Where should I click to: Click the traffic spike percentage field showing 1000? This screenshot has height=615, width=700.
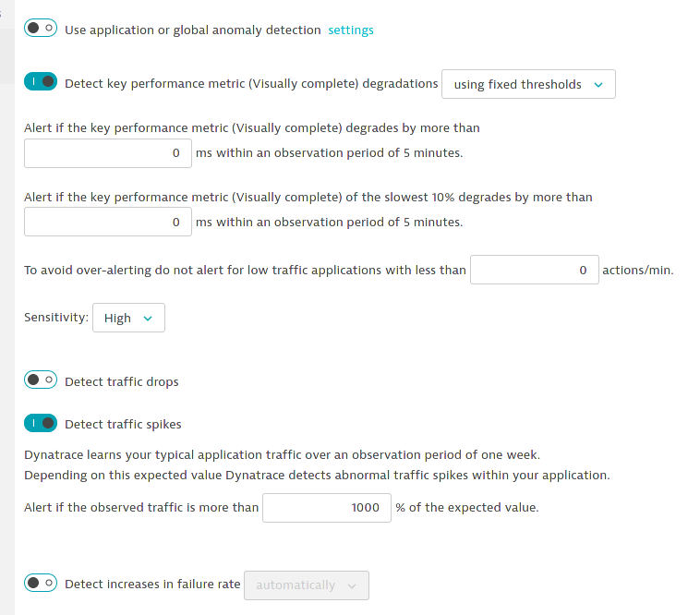[x=327, y=508]
